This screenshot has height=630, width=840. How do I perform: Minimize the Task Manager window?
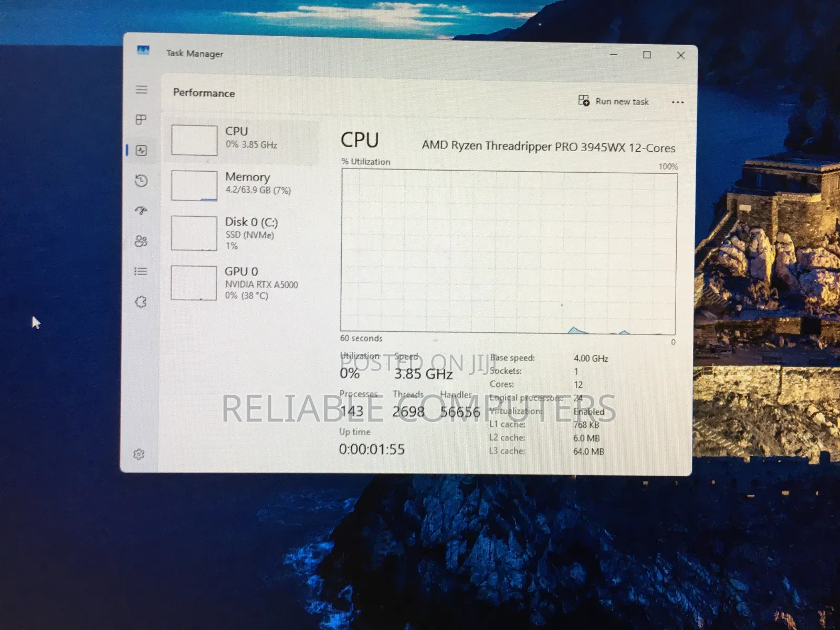point(614,54)
